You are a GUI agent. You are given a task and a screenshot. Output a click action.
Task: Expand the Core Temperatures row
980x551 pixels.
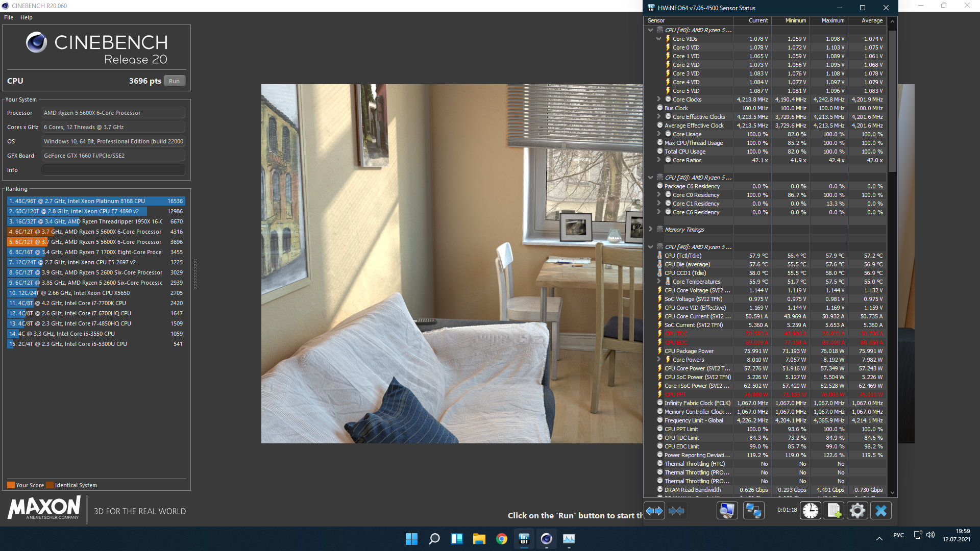point(658,282)
